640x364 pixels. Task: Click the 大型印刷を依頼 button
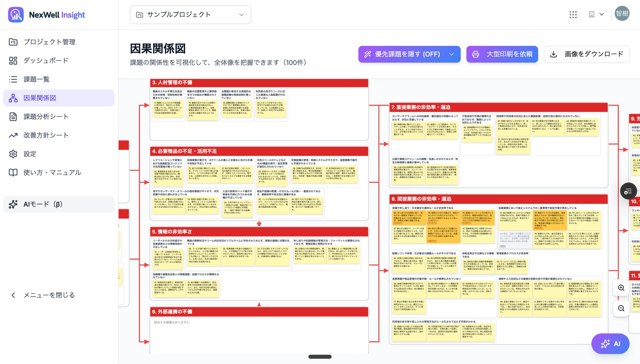[502, 54]
